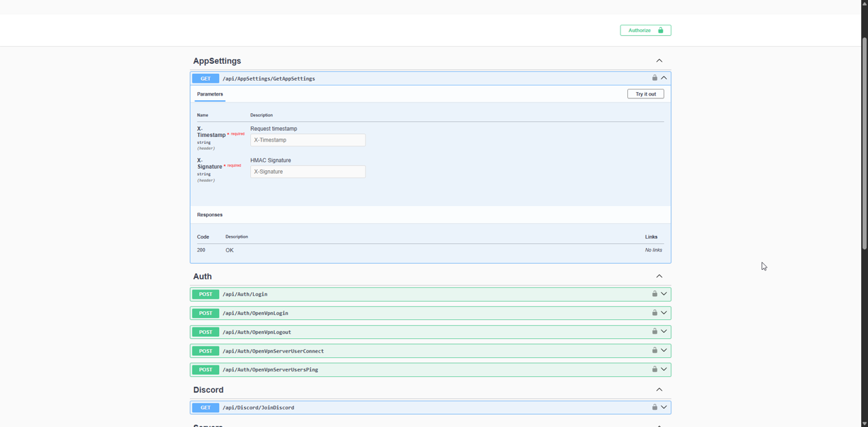Expand the OpenVpnServerUserConnect operation chevron

[664, 351]
